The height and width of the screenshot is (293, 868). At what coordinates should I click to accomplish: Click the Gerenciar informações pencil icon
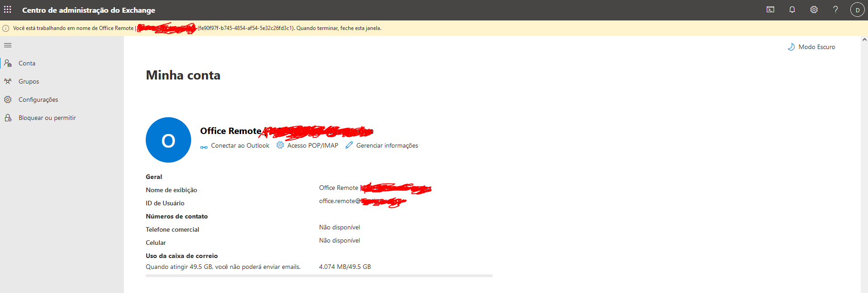tap(349, 145)
